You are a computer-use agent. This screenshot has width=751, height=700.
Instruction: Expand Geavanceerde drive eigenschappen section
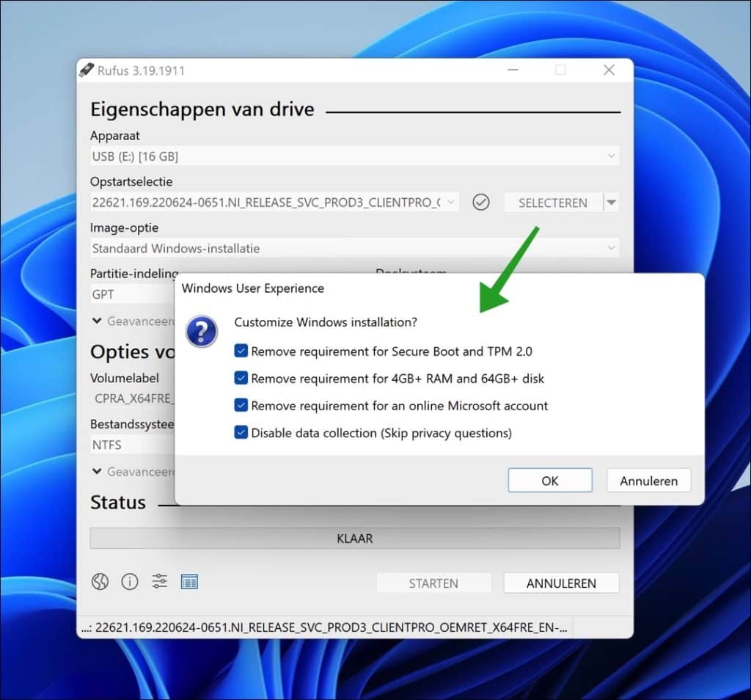tap(97, 321)
